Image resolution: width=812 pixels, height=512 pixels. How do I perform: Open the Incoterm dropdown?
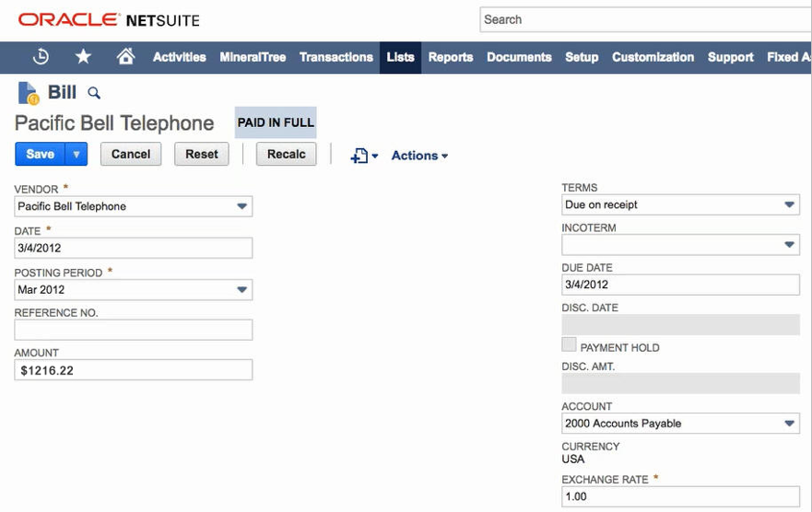pyautogui.click(x=789, y=245)
